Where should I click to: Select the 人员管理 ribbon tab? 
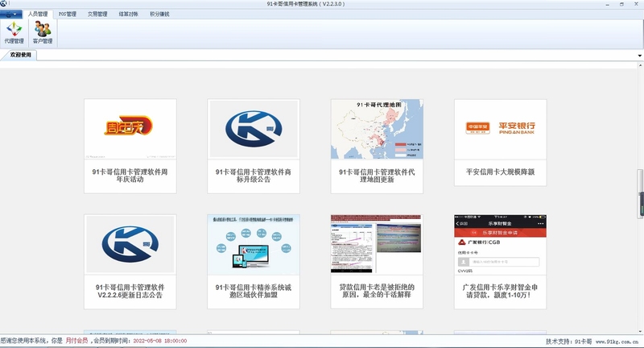(x=38, y=14)
